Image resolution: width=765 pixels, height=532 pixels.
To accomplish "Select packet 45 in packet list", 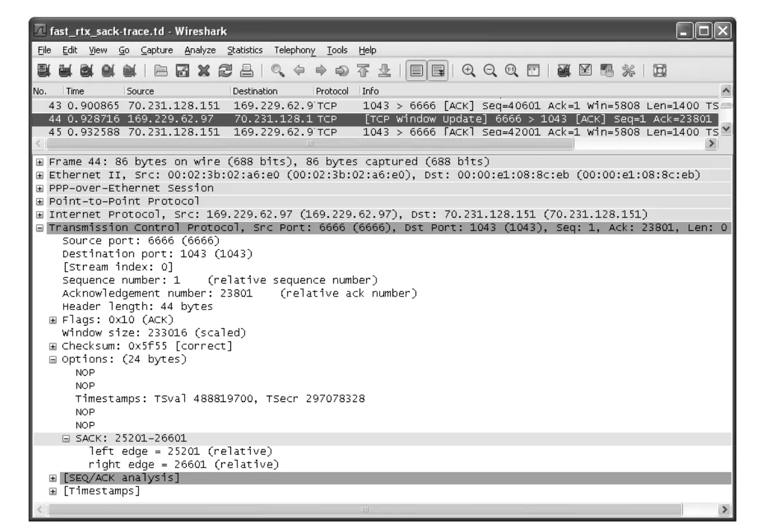I will click(x=375, y=132).
